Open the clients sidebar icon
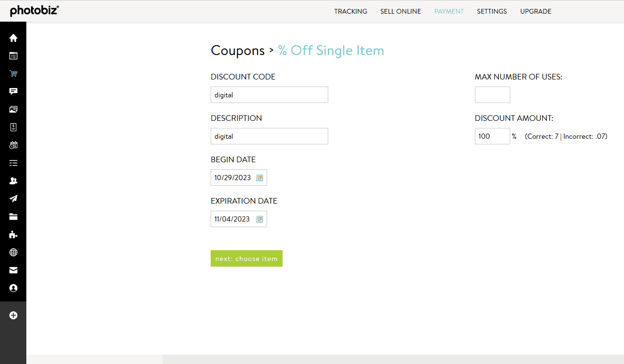Screen dimensions: 624x364 [13, 181]
